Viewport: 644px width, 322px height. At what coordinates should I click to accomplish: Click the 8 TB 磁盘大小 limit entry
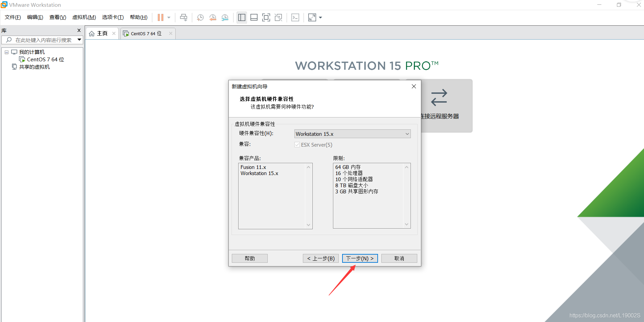(352, 186)
